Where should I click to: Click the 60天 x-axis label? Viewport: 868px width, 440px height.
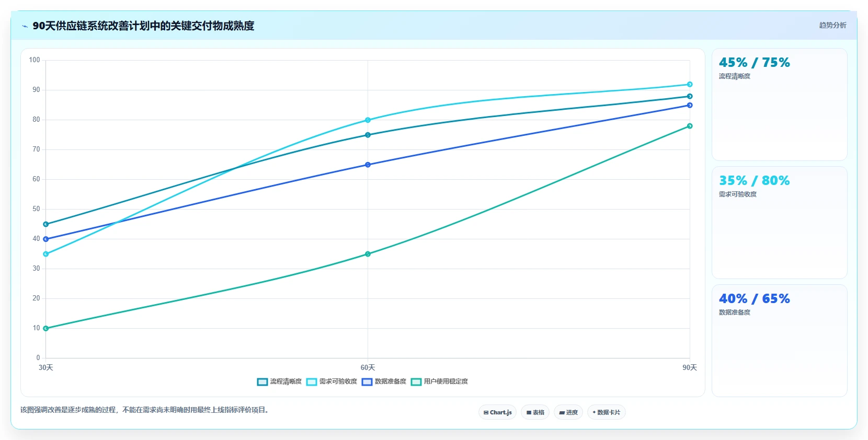pos(368,368)
